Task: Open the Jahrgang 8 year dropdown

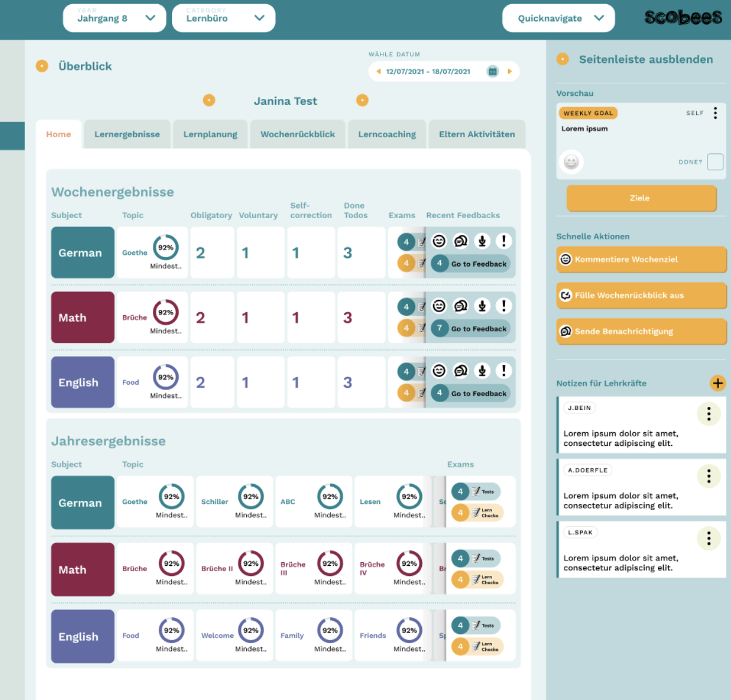Action: [x=114, y=18]
